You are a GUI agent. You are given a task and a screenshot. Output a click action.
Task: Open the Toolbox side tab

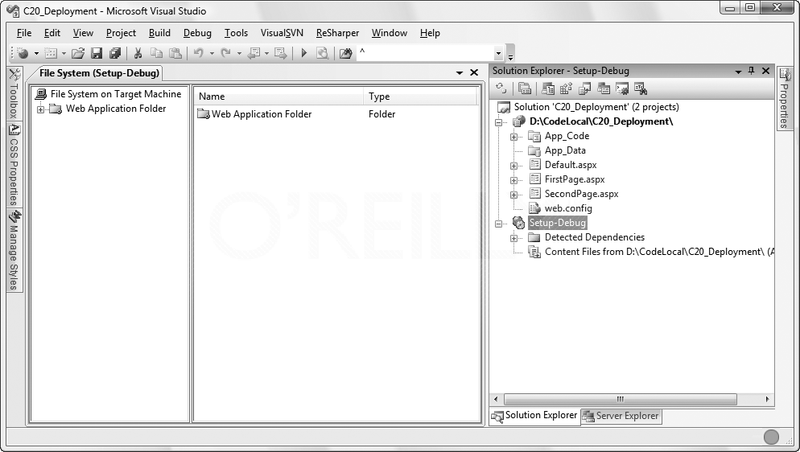coord(14,93)
